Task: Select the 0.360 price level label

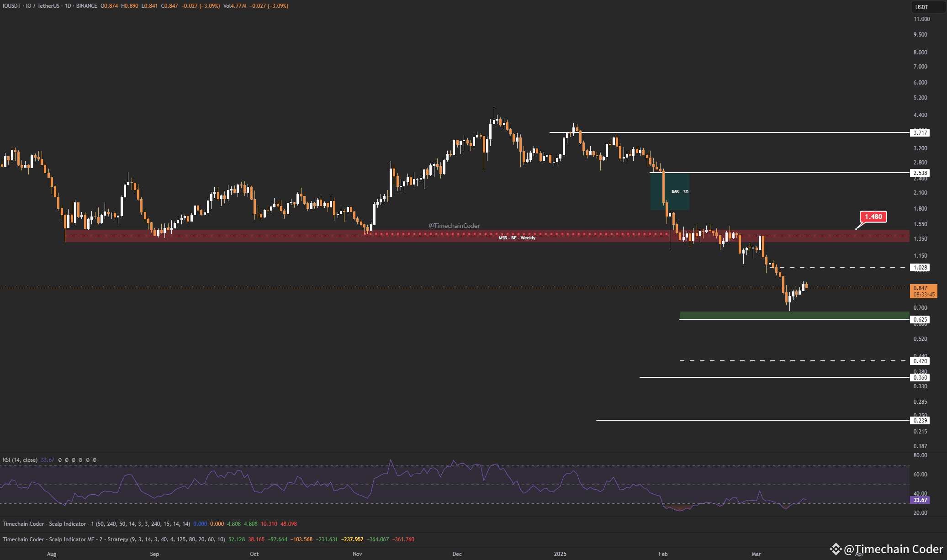Action: click(920, 378)
